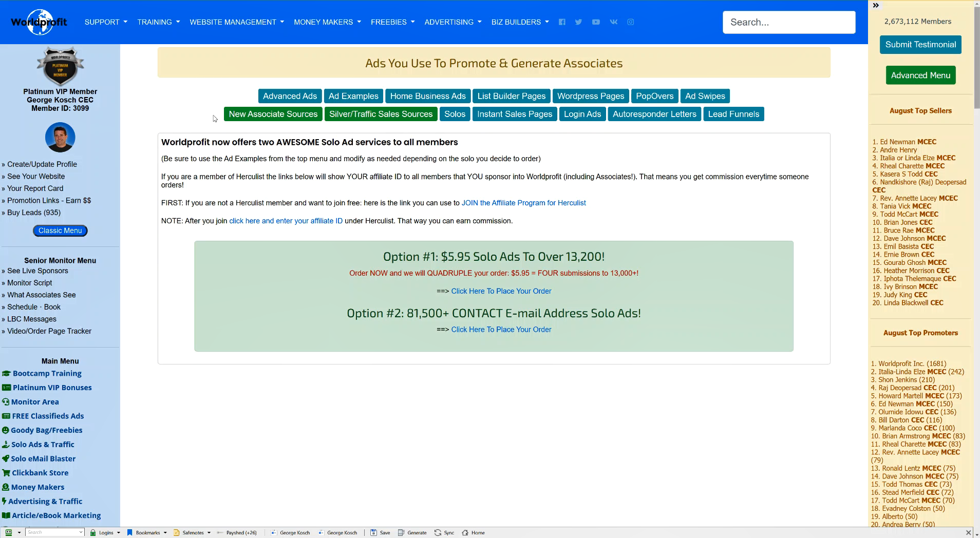Screen dimensions: 980x538
Task: Click Option #1 Place Your Order link
Action: tap(501, 291)
